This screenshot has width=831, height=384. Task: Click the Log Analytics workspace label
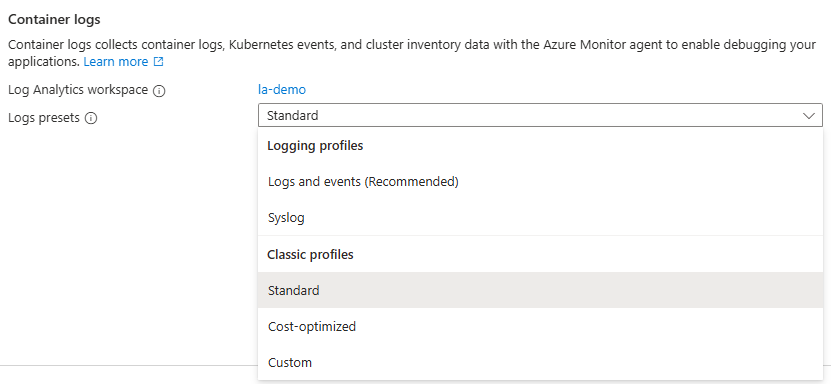pyautogui.click(x=78, y=90)
